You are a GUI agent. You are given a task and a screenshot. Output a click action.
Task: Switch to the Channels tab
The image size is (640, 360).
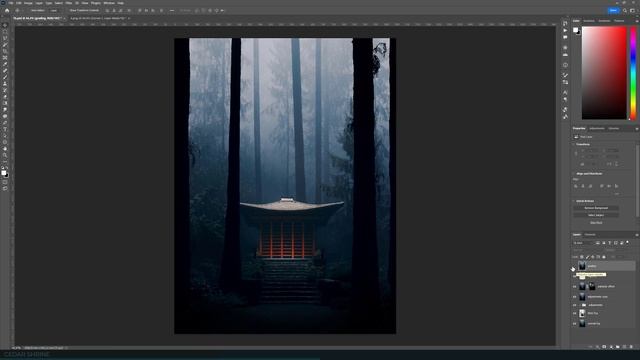[590, 235]
